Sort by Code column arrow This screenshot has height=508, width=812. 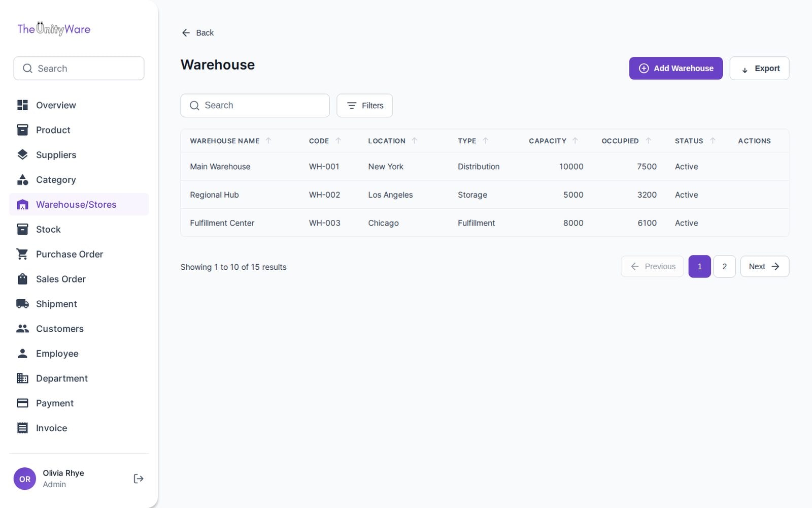tap(338, 141)
